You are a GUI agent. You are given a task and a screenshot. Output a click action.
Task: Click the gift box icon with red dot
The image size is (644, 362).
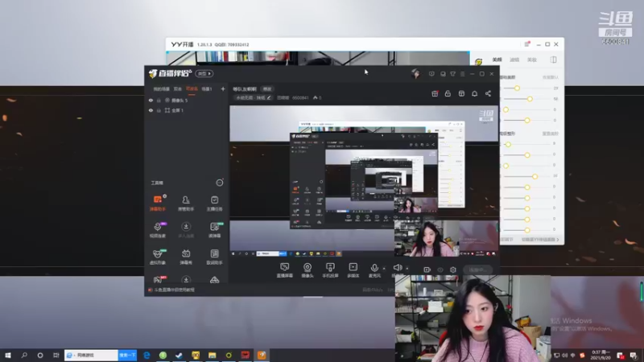click(435, 93)
